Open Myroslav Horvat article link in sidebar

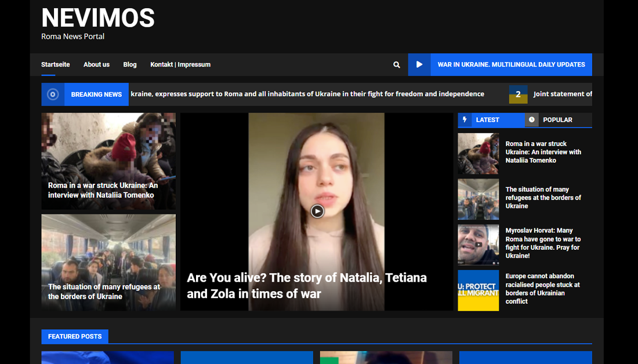coord(543,243)
